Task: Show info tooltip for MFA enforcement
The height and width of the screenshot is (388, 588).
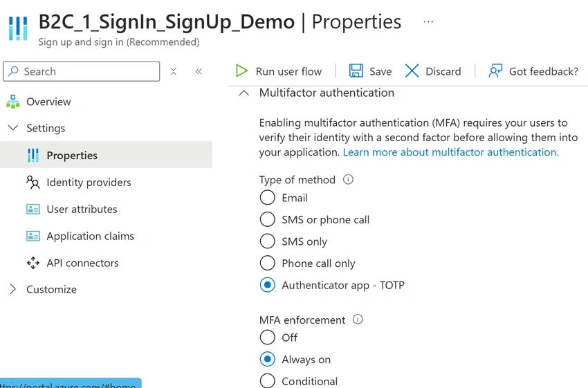Action: (x=358, y=320)
